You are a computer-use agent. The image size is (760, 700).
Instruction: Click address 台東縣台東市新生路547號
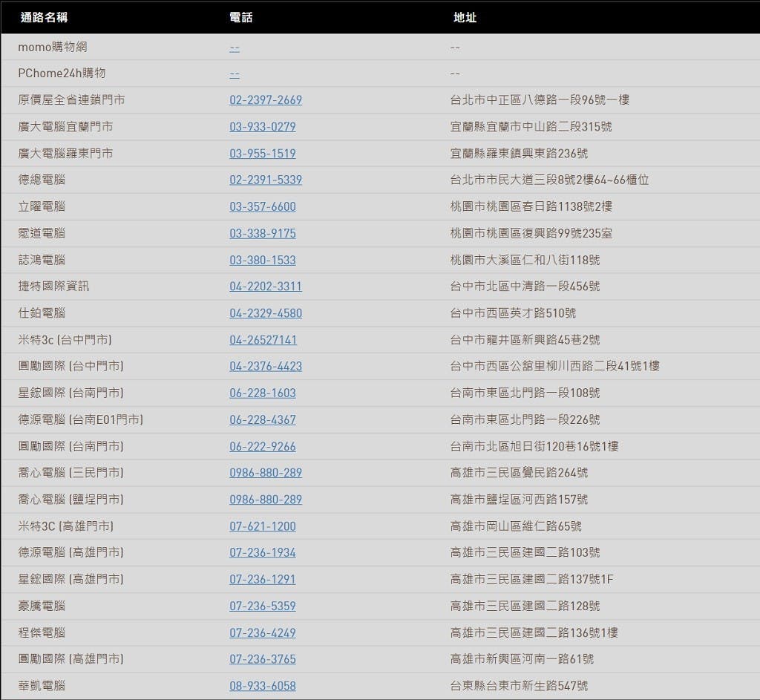519,686
